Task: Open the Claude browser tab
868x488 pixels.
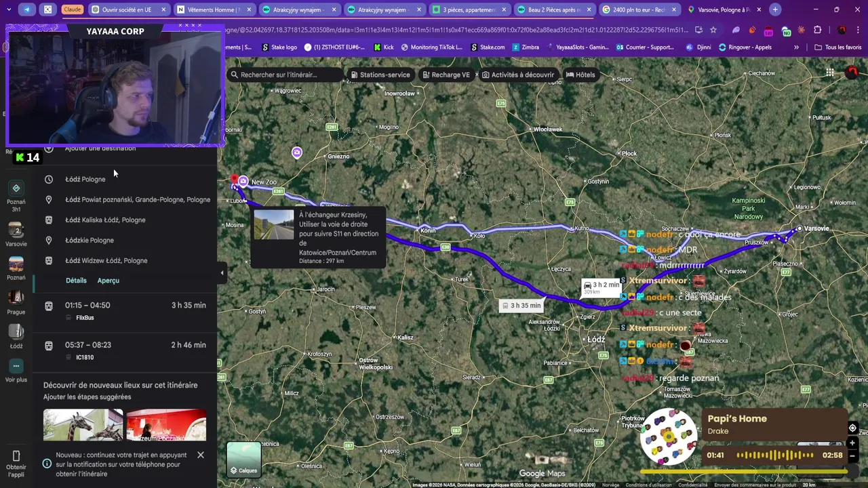Action: (72, 9)
